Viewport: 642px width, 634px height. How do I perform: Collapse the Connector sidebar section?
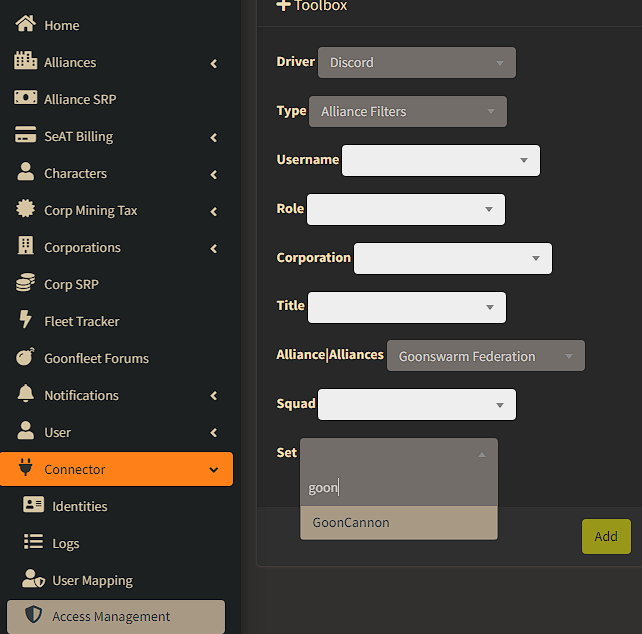[213, 470]
